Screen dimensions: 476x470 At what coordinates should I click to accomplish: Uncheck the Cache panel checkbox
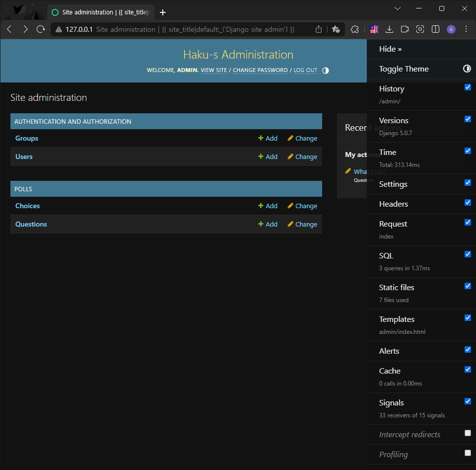tap(468, 370)
